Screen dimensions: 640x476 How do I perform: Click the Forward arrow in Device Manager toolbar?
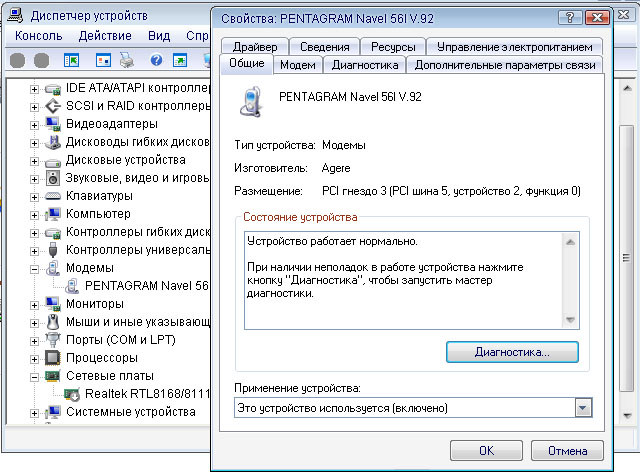[41, 60]
